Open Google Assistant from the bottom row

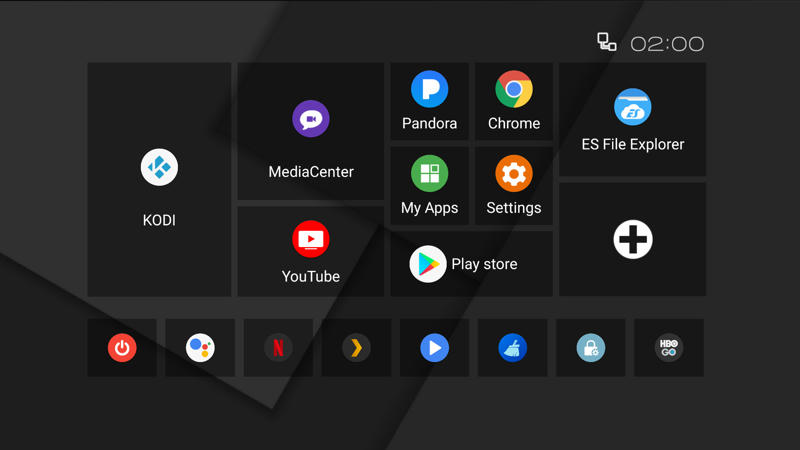pos(200,348)
